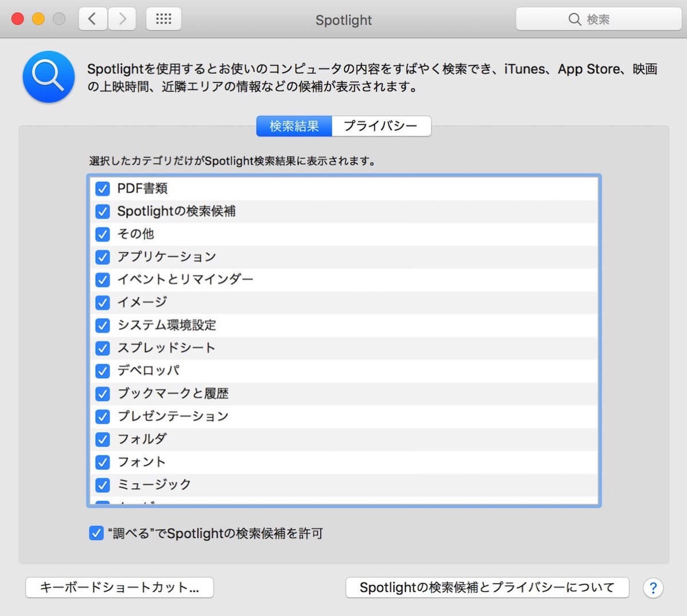Switch to the プライバシー tab
This screenshot has height=616, width=687.
click(381, 126)
